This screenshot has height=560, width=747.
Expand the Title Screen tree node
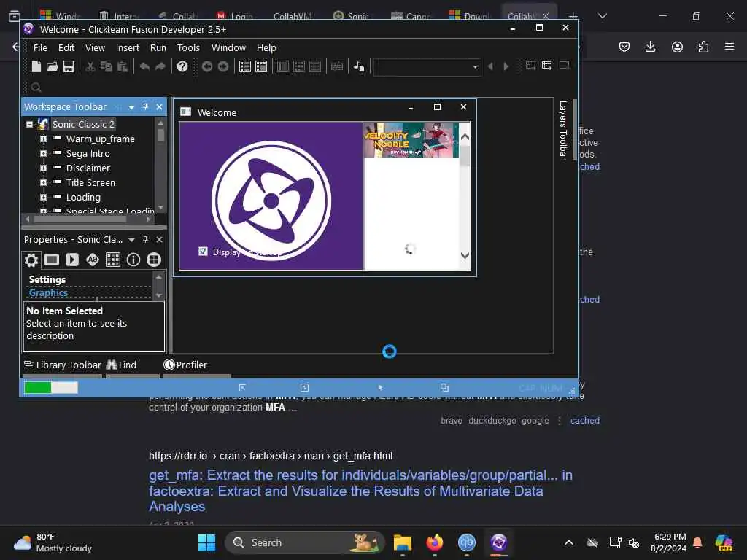43,182
